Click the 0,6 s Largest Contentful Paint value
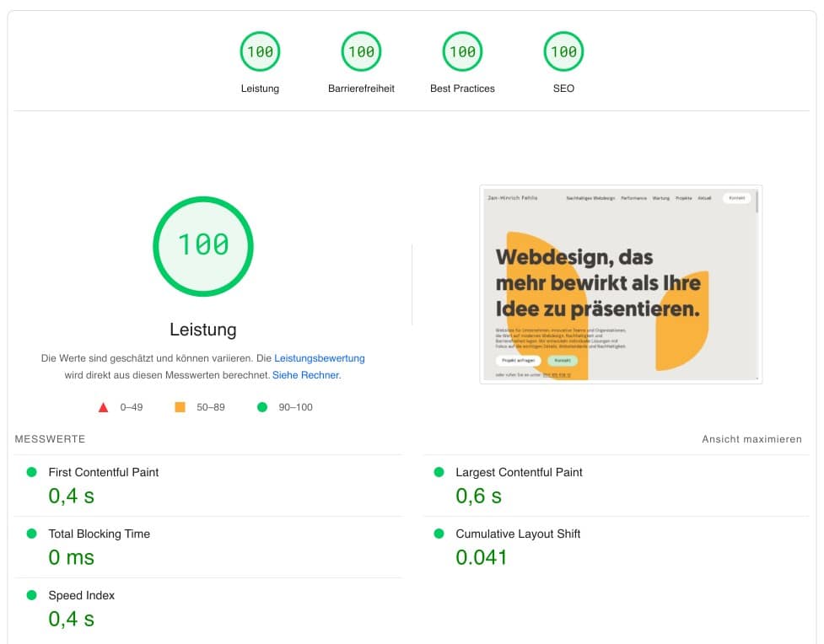The image size is (824, 644). 478,496
